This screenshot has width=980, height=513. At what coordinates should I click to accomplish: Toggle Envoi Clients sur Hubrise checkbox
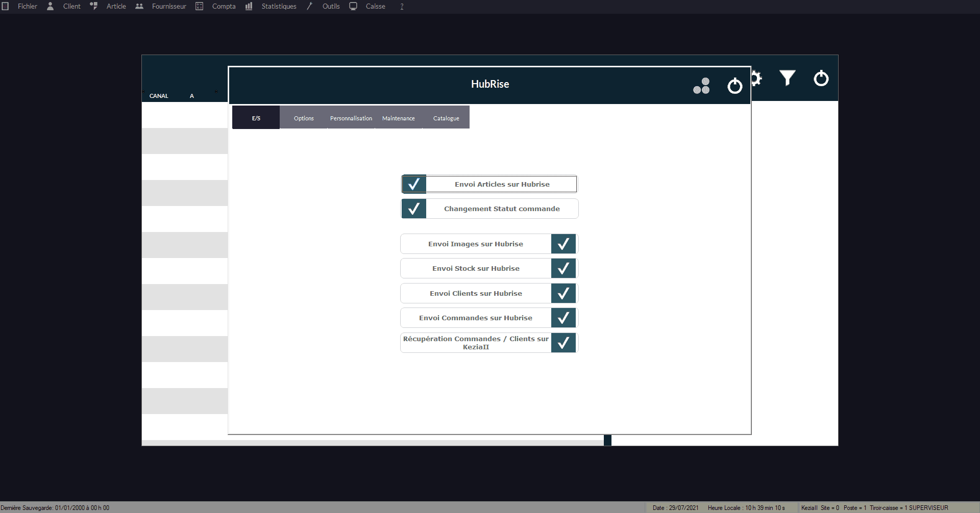[x=563, y=293]
